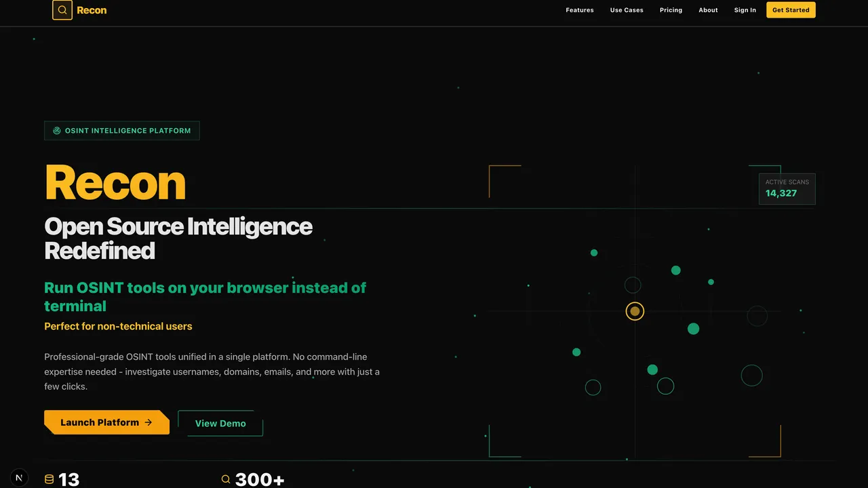
Task: Open the Next.js dev tools indicator
Action: (19, 478)
